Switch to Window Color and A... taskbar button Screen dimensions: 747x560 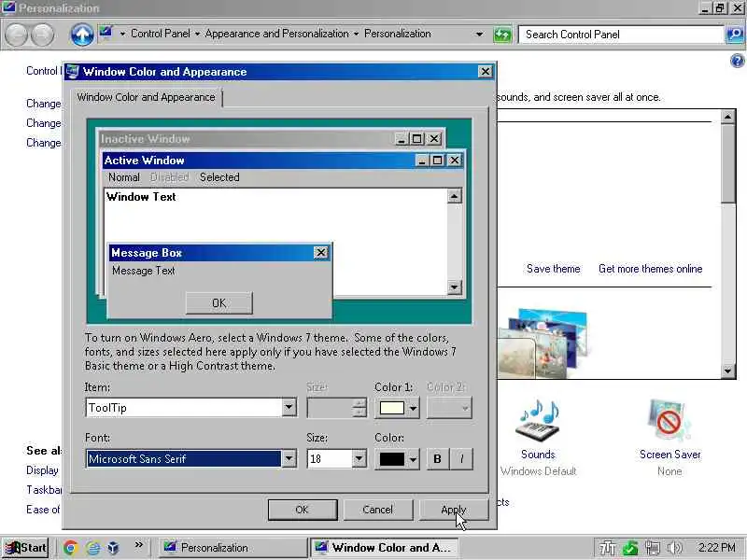[384, 548]
